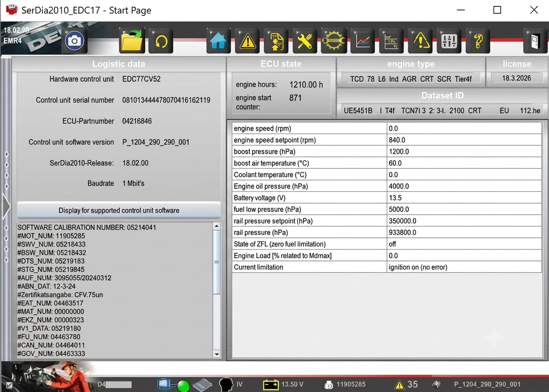Viewport: 549px width, 392px height.
Task: Select State of ZFL value off
Action: [464, 244]
